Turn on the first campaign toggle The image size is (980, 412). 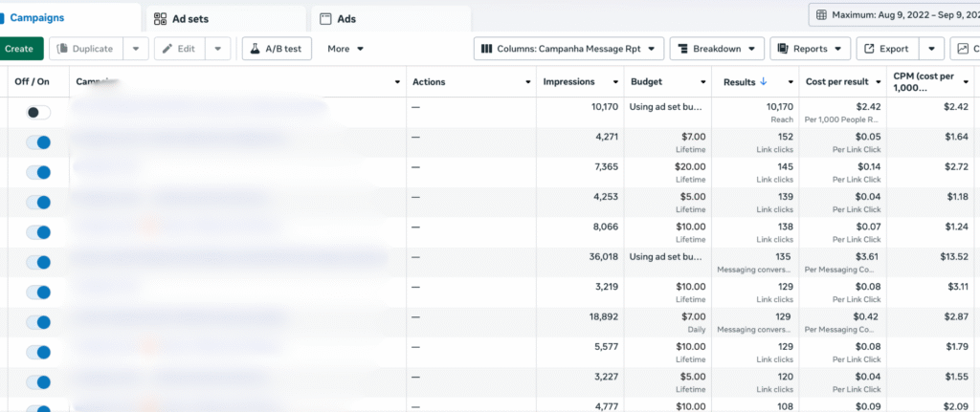pyautogui.click(x=38, y=113)
